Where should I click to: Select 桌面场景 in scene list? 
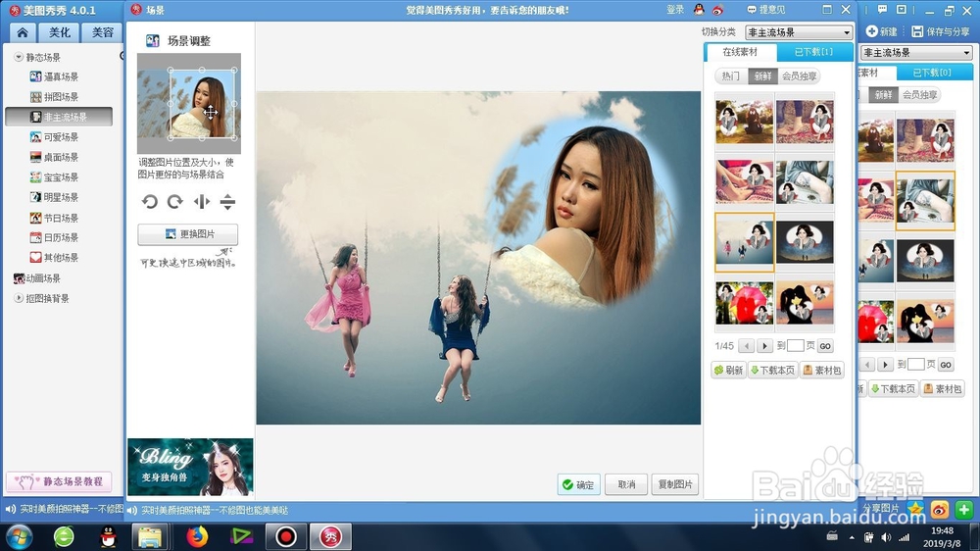tap(54, 157)
